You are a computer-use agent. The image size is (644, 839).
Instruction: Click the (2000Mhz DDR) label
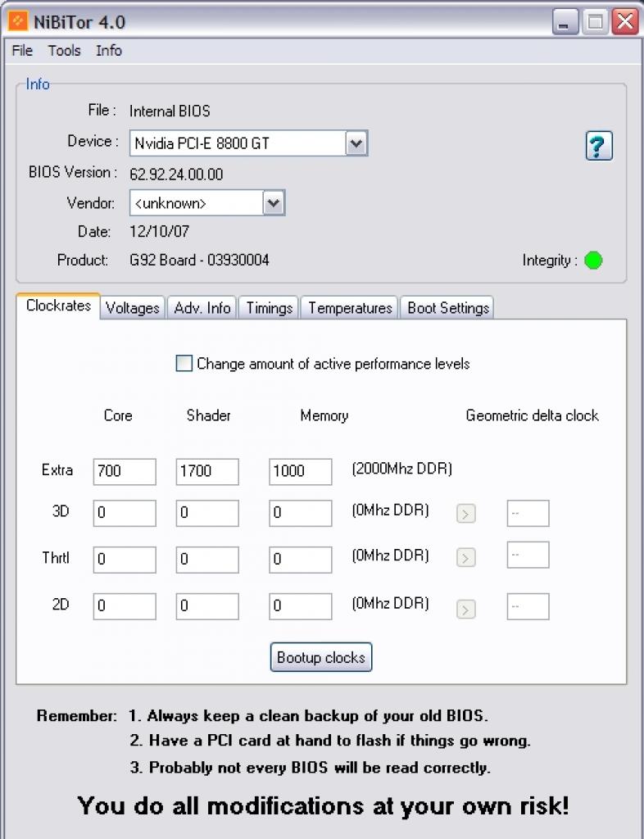(x=401, y=469)
